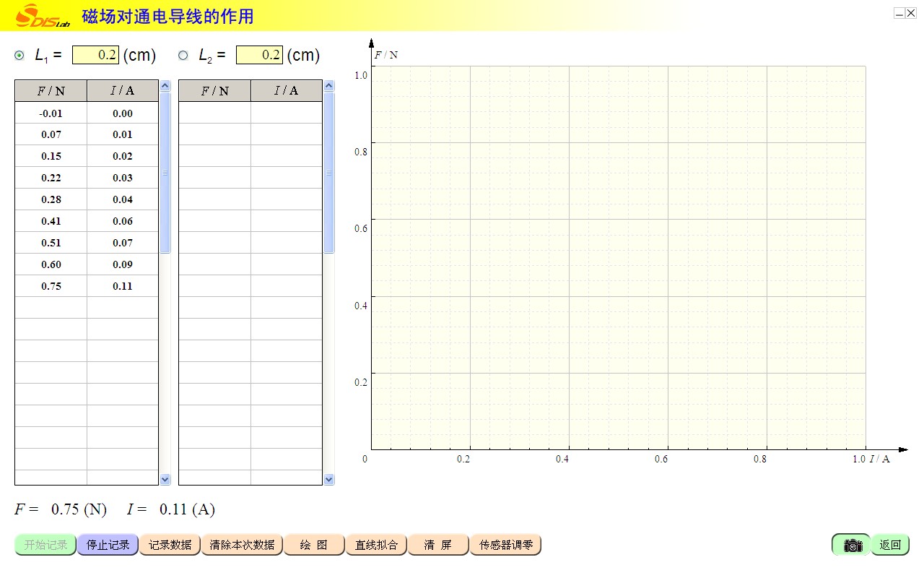
Task: Click second table's scroll down arrow
Action: click(x=329, y=479)
